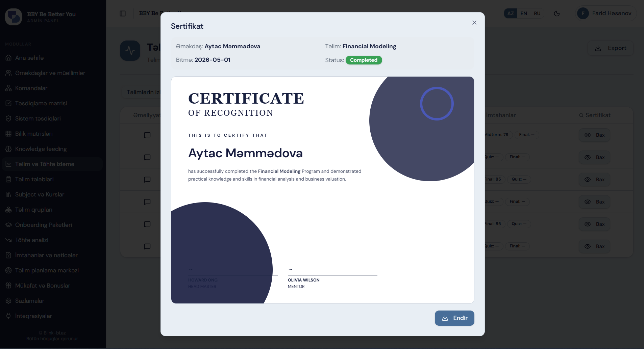Open comment icon in Midterm: 78 row
644x349 pixels.
click(147, 135)
